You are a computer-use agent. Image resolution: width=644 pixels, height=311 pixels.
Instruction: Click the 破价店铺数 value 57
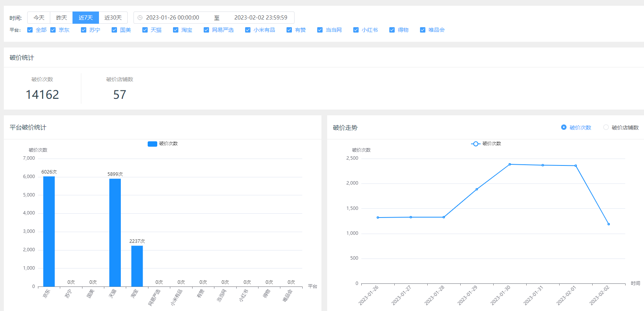click(x=120, y=95)
